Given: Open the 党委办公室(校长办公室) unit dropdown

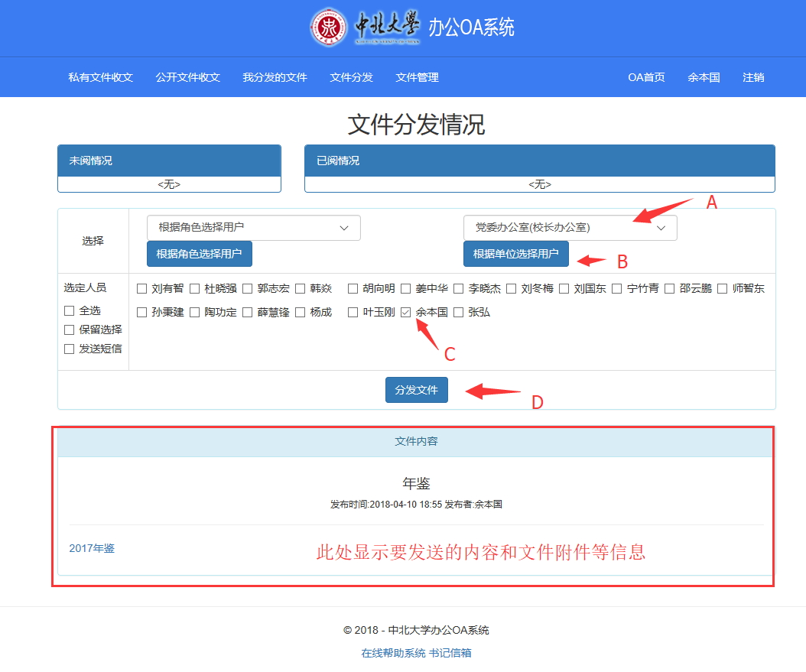Looking at the screenshot, I should (x=570, y=228).
